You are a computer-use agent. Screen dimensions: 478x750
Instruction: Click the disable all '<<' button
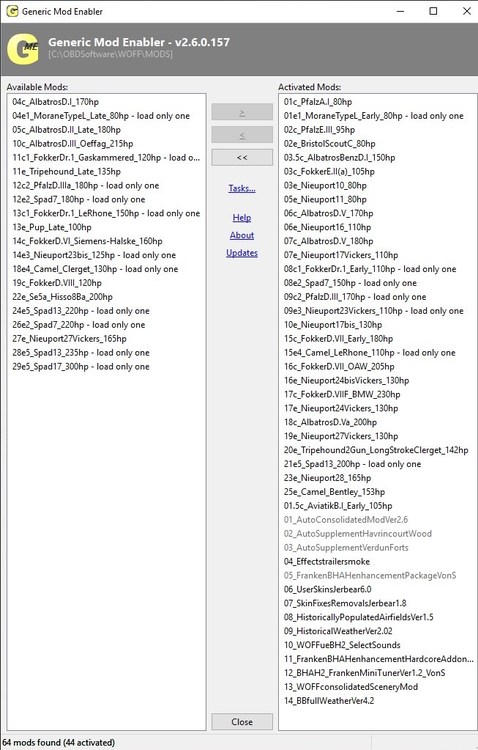(242, 157)
